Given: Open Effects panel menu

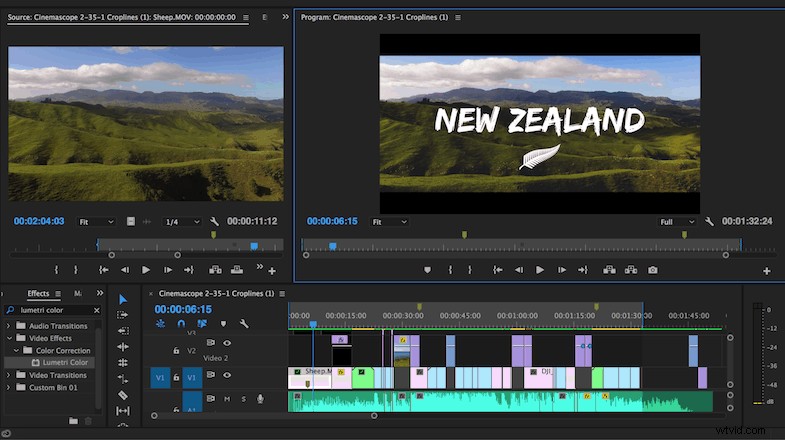Looking at the screenshot, I should click(58, 294).
